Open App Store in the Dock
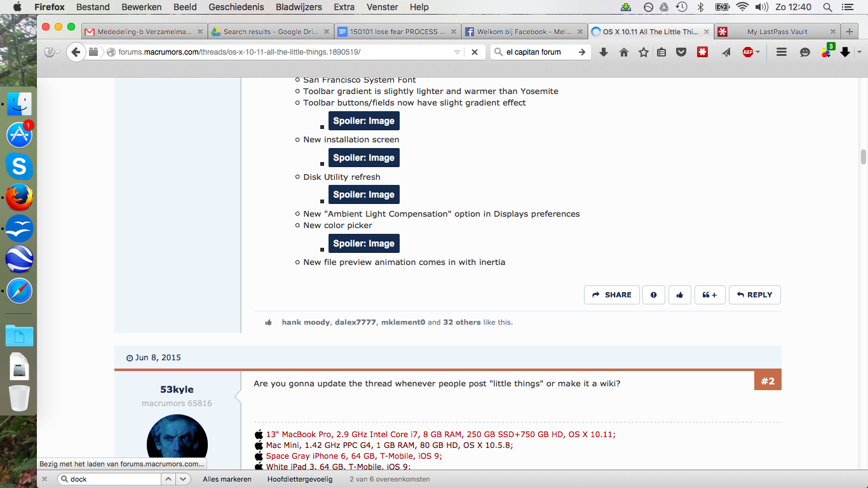 tap(20, 135)
